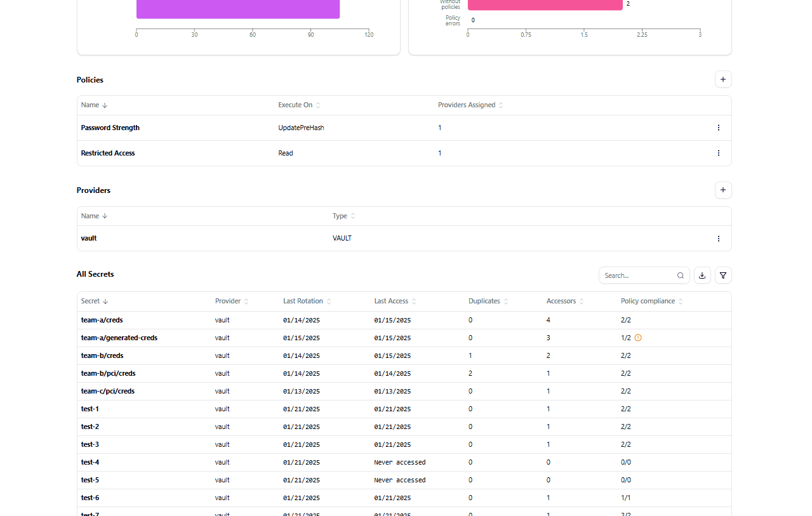Toggle sort direction on Secret column

(105, 301)
